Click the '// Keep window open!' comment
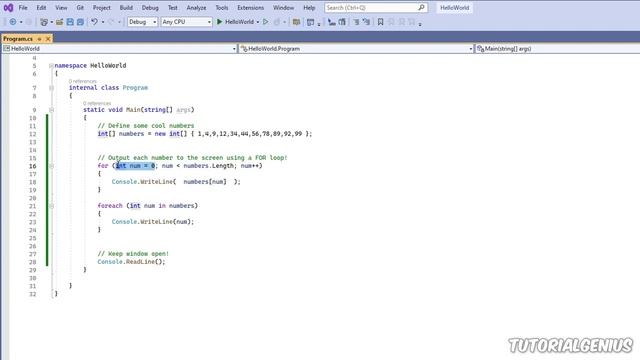 point(133,254)
